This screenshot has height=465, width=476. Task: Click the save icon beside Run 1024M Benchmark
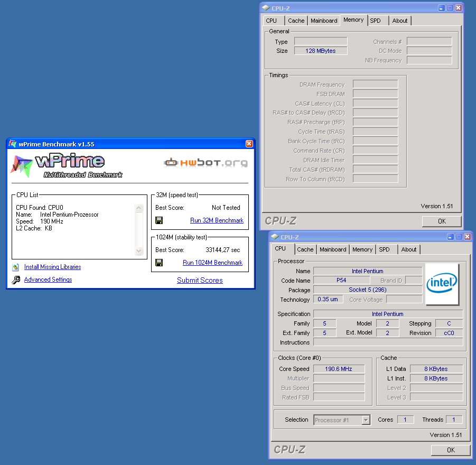coord(159,263)
